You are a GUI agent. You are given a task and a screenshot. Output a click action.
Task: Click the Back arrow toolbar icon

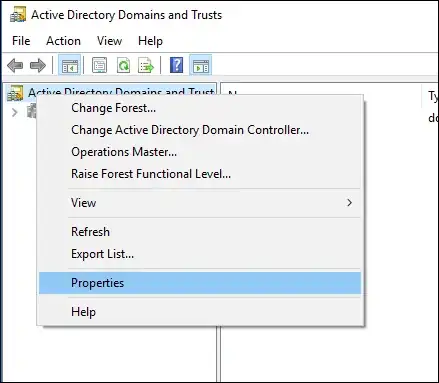(x=15, y=65)
